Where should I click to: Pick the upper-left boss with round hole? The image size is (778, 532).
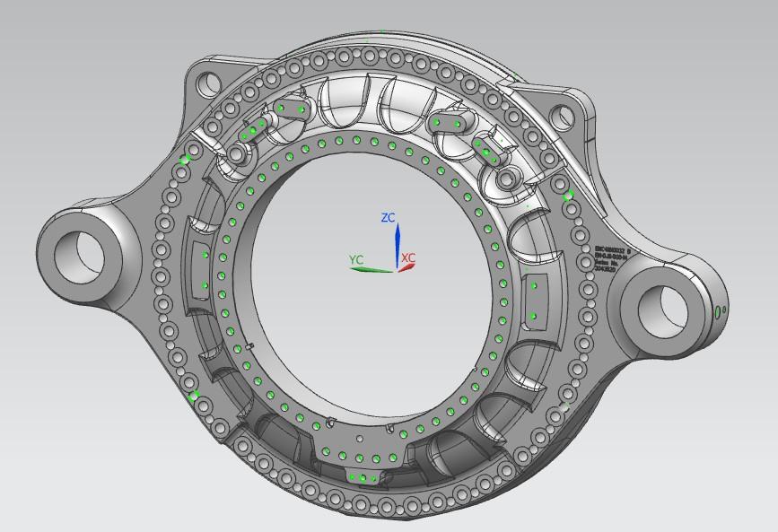click(236, 155)
